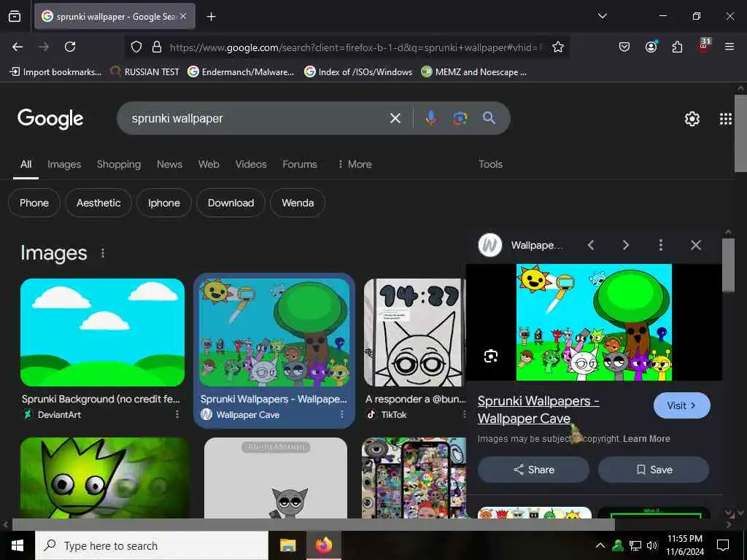Switch to the Forums tab

point(300,164)
